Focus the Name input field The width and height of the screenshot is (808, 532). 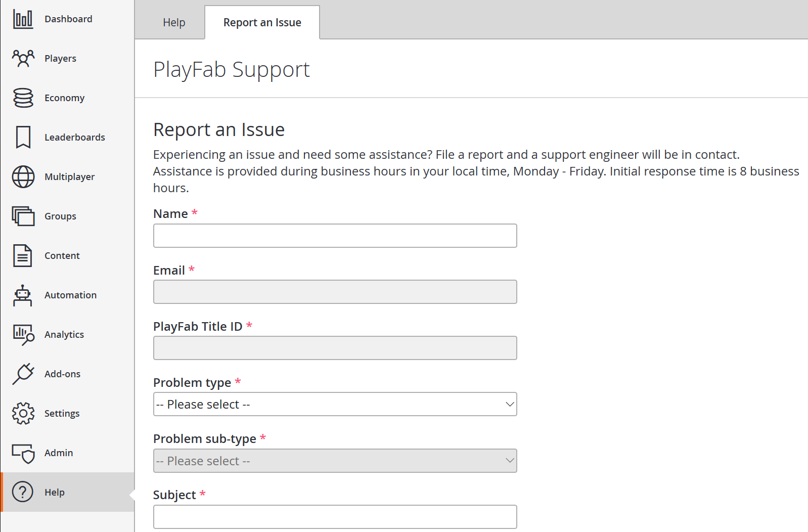[x=335, y=236]
